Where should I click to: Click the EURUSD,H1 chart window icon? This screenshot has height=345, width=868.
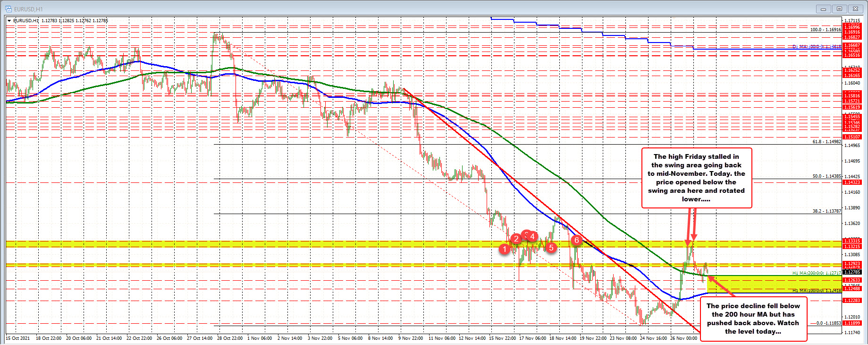[9, 9]
